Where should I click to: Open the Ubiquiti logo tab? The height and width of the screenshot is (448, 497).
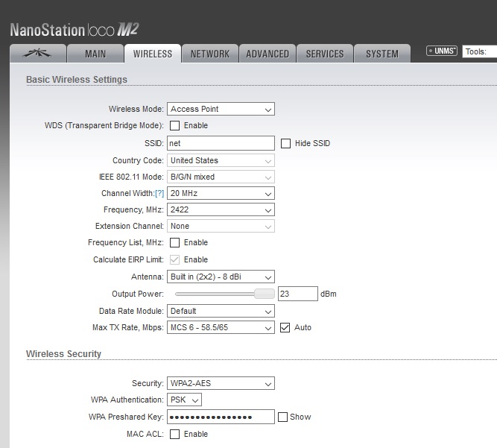click(38, 54)
